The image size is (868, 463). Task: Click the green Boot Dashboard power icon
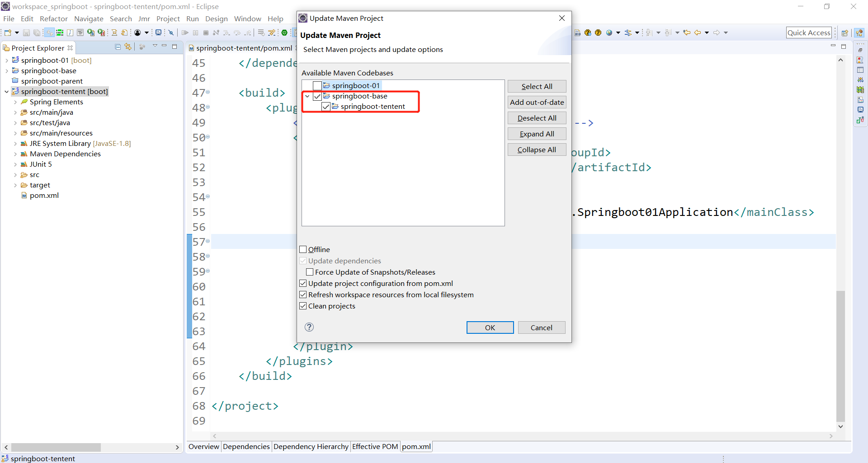pos(284,33)
